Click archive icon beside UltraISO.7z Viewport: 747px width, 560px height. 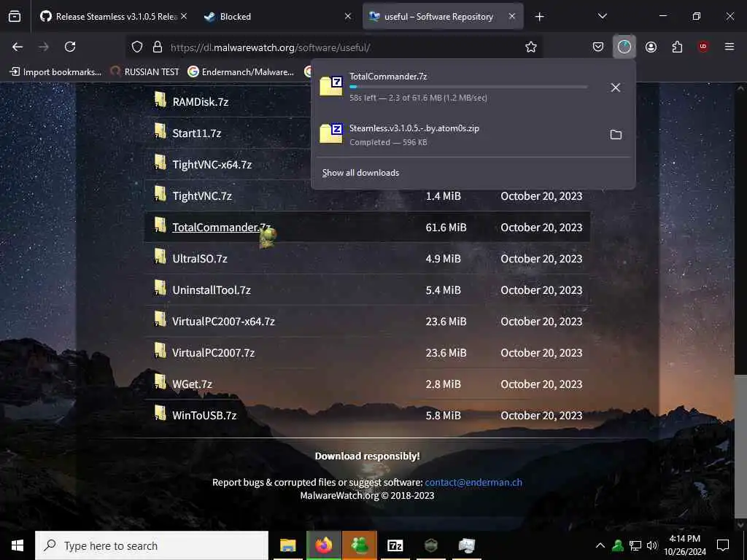point(160,257)
